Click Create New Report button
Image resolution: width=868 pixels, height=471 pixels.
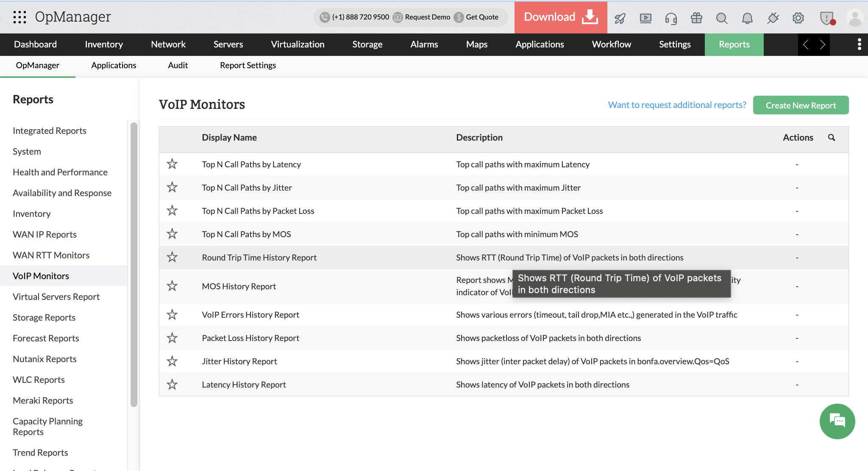pyautogui.click(x=801, y=105)
